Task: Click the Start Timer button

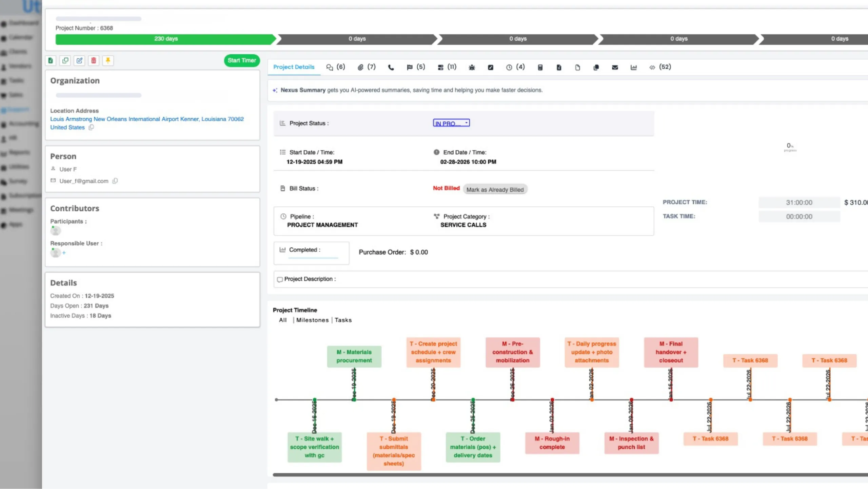Action: [x=242, y=60]
